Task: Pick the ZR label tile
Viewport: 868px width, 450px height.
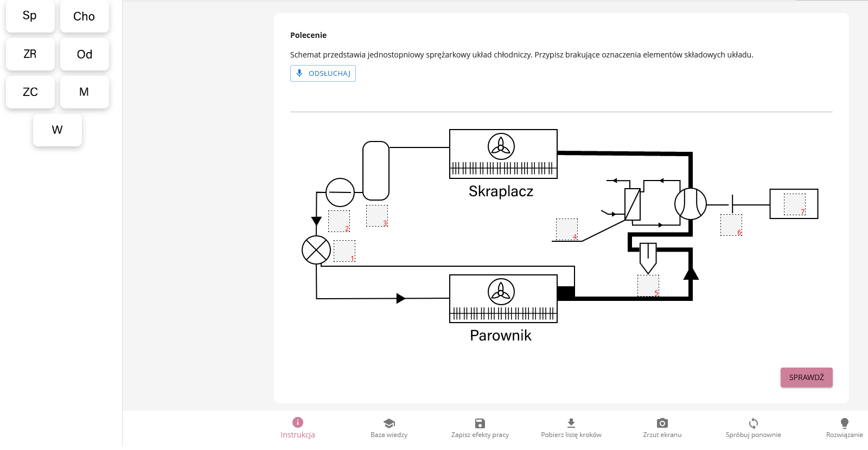Action: click(30, 54)
